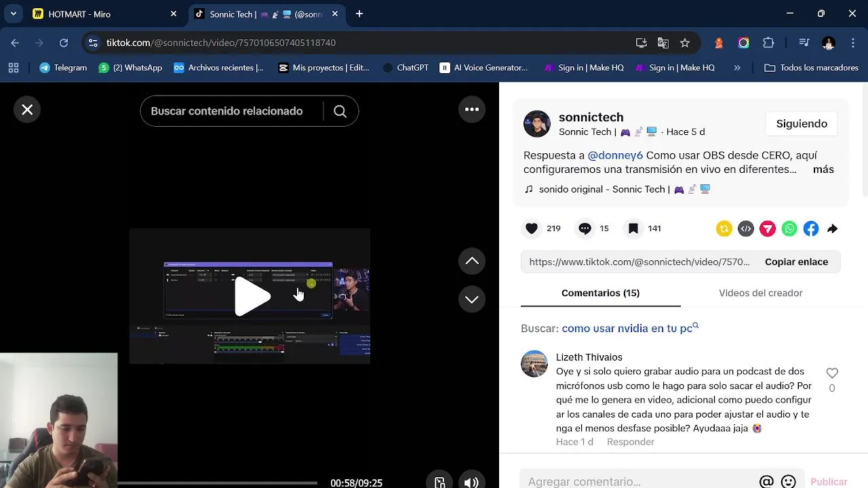Click the browser address bar URL

click(221, 43)
